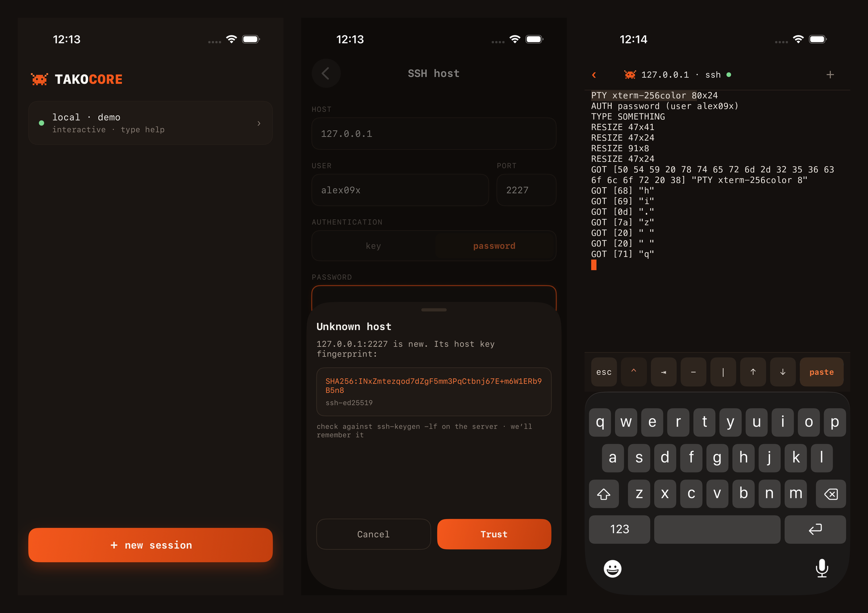Image resolution: width=868 pixels, height=613 pixels.
Task: Click the sheet drag handle above Unknown host
Action: [434, 310]
